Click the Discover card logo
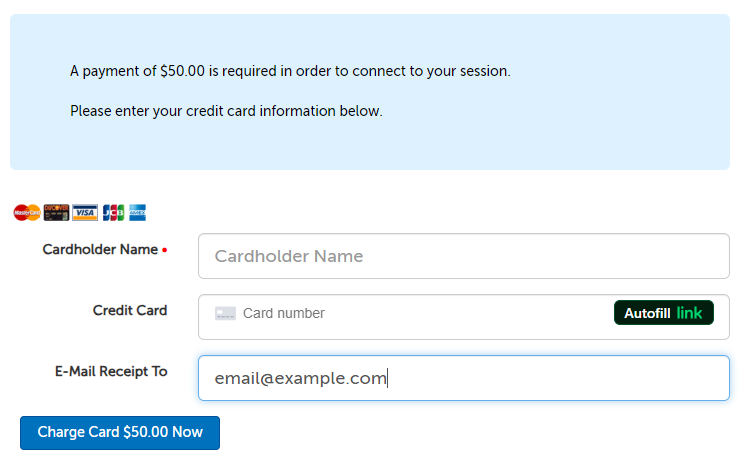The image size is (743, 459). (56, 212)
